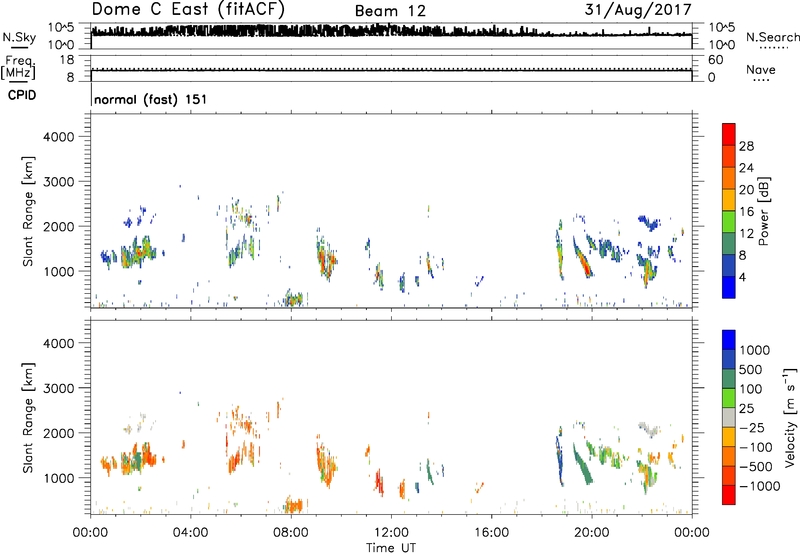The image size is (800, 554).
Task: Pick the red bottom segment of velocity colorbar
Action: point(729,495)
